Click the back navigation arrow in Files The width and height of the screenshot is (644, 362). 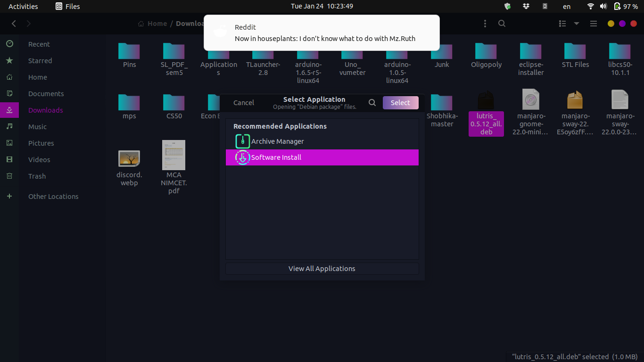13,23
